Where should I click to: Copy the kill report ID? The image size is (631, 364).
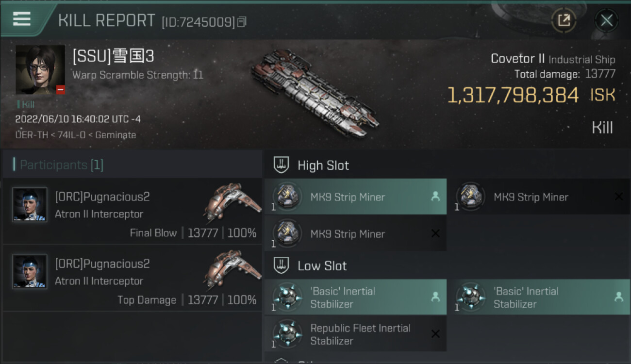tap(242, 21)
